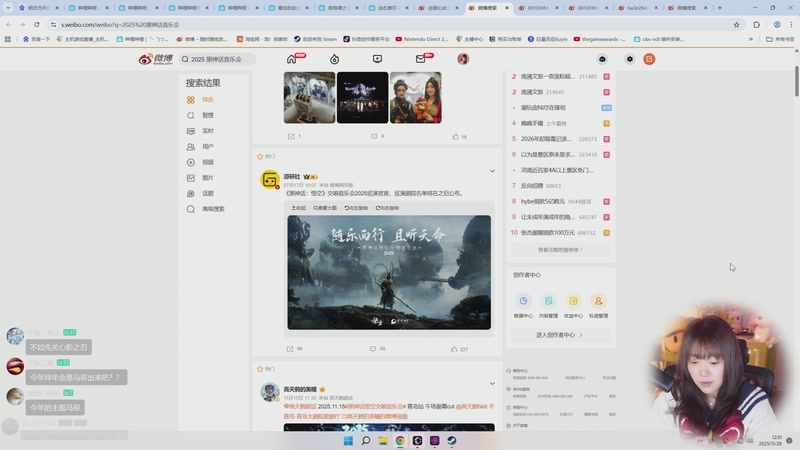Like the top post with 18 likes
The width and height of the screenshot is (800, 450).
tap(460, 136)
